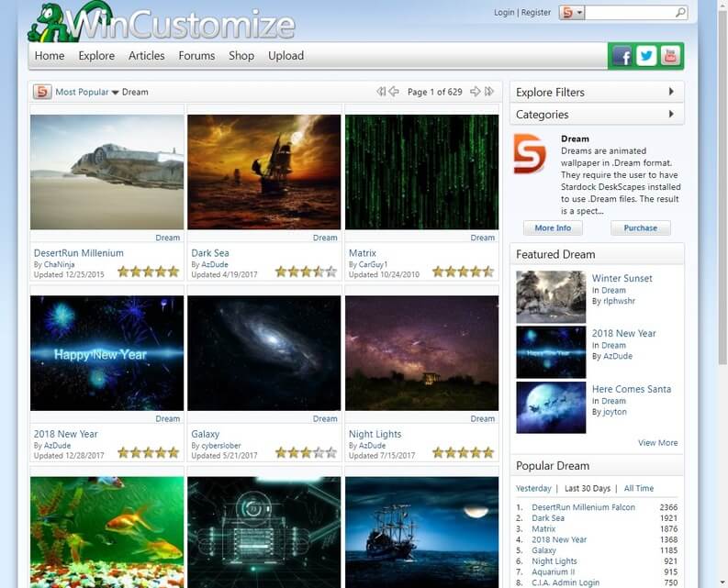The height and width of the screenshot is (588, 728).
Task: Open the Night Lights thumbnail
Action: [421, 353]
